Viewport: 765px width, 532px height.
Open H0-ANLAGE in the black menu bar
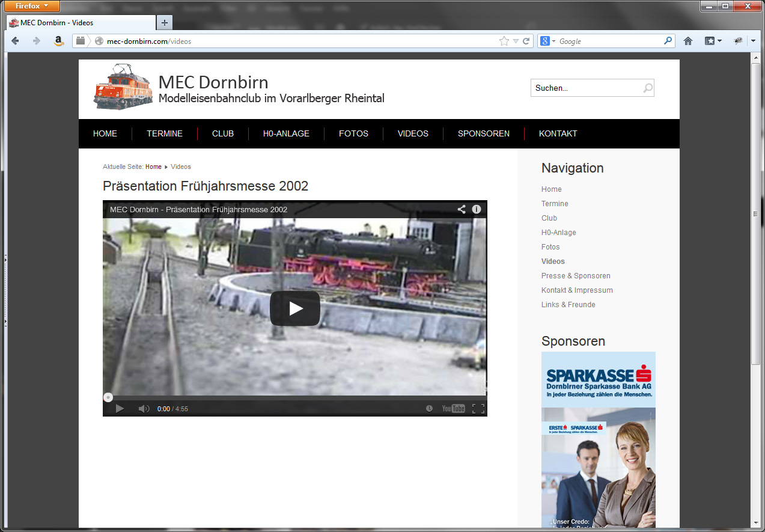pos(286,133)
